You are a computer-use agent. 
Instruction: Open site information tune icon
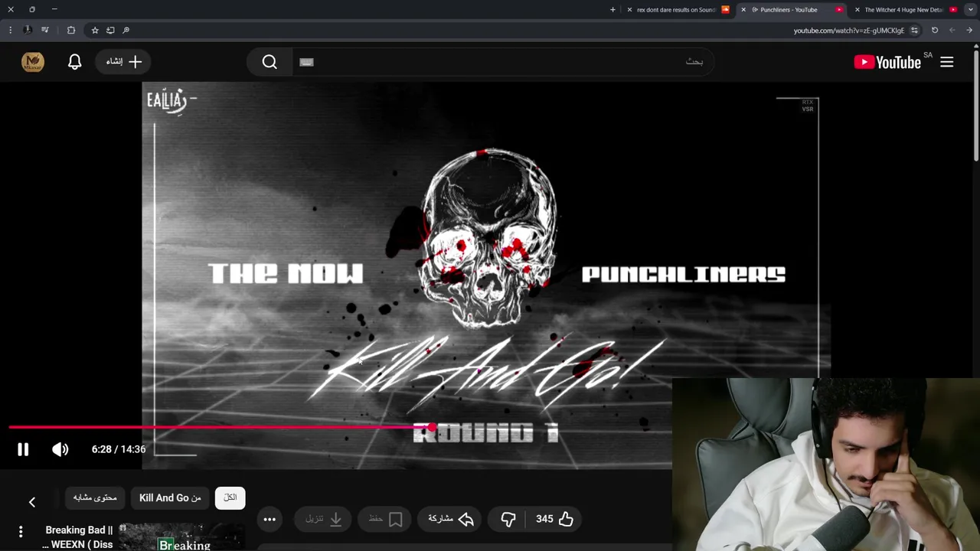point(914,31)
